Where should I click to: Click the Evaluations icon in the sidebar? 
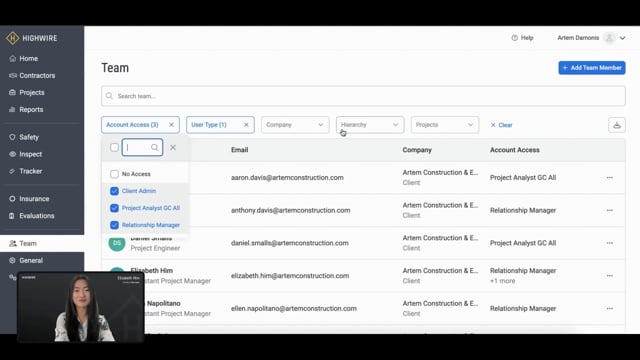click(12, 216)
